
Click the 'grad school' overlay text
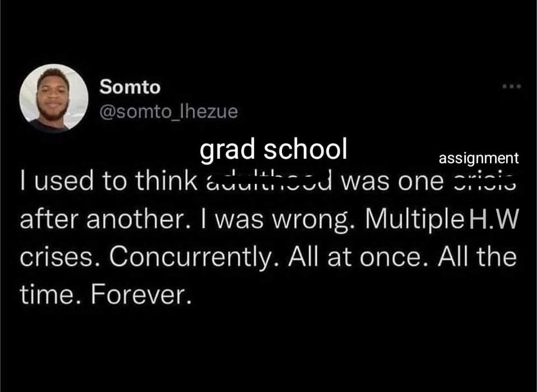(x=274, y=150)
